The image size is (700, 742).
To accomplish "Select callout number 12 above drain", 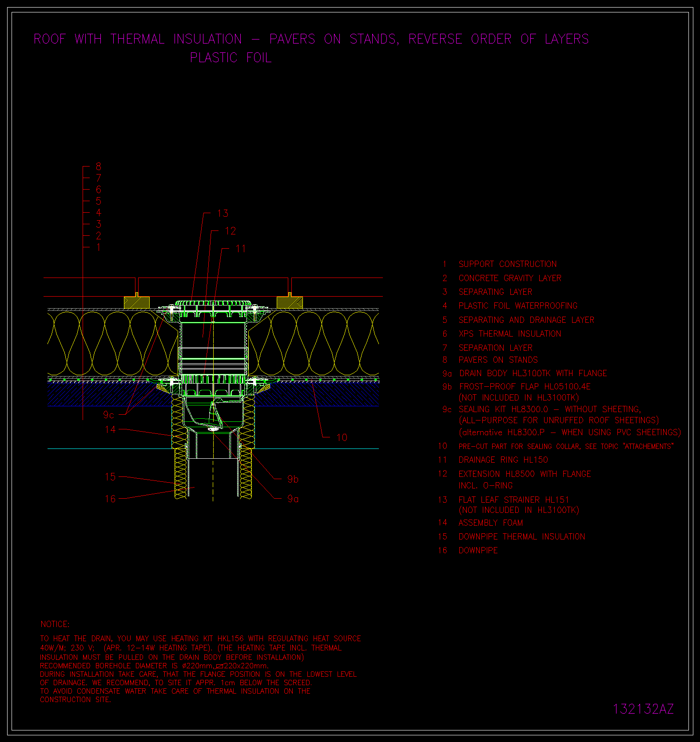I will pyautogui.click(x=231, y=231).
